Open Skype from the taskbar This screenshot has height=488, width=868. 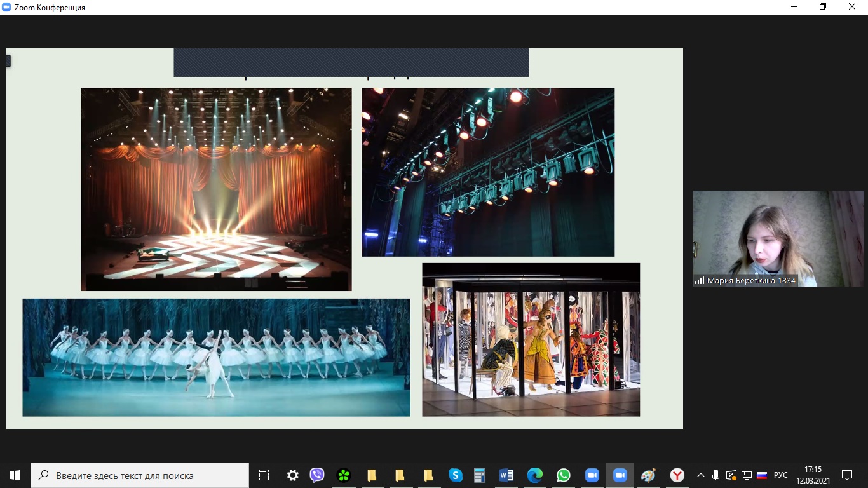(x=455, y=475)
